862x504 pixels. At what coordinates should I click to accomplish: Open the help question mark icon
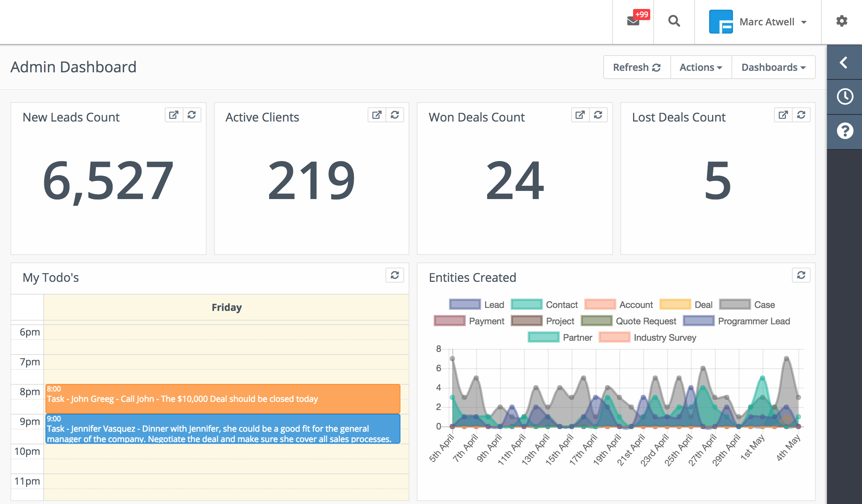[x=844, y=131]
